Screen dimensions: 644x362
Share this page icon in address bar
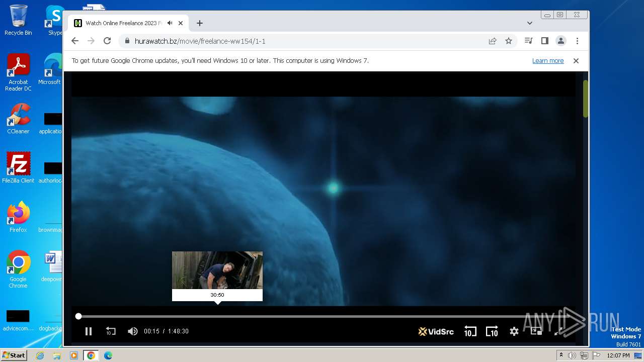pyautogui.click(x=493, y=41)
